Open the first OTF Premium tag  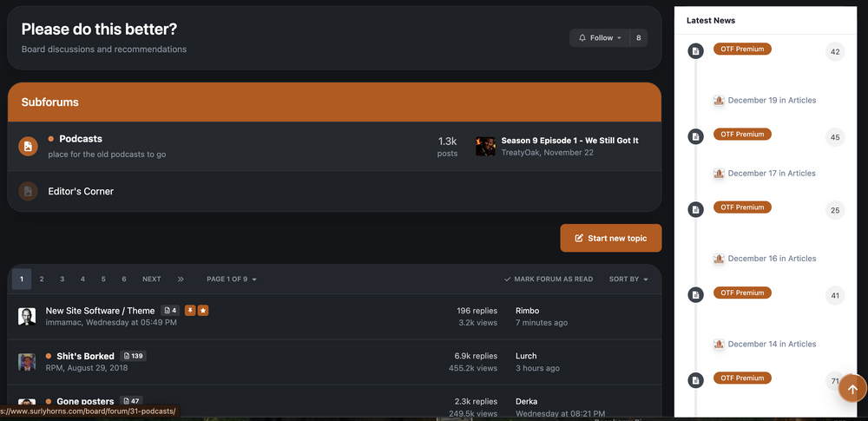click(742, 49)
